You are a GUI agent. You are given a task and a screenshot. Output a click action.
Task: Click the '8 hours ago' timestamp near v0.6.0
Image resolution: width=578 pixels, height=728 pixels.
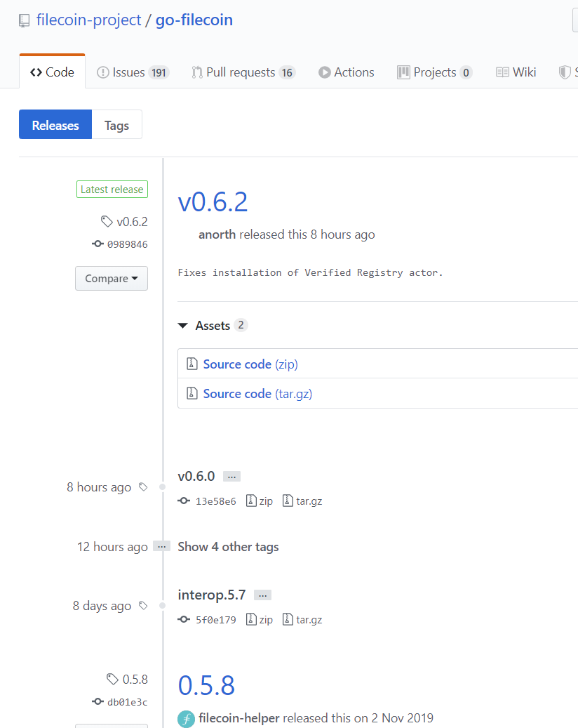point(99,487)
